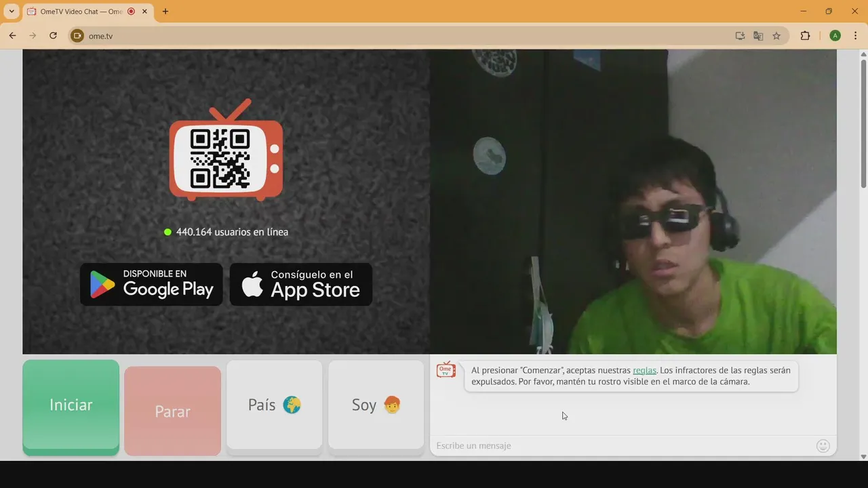
Task: Open the tab search dropdown arrow
Action: click(12, 12)
